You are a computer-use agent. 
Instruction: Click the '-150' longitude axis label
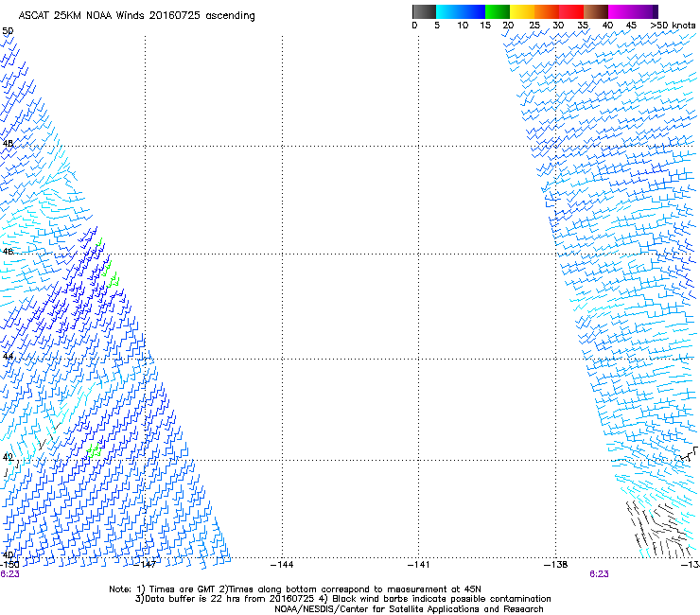coord(9,565)
